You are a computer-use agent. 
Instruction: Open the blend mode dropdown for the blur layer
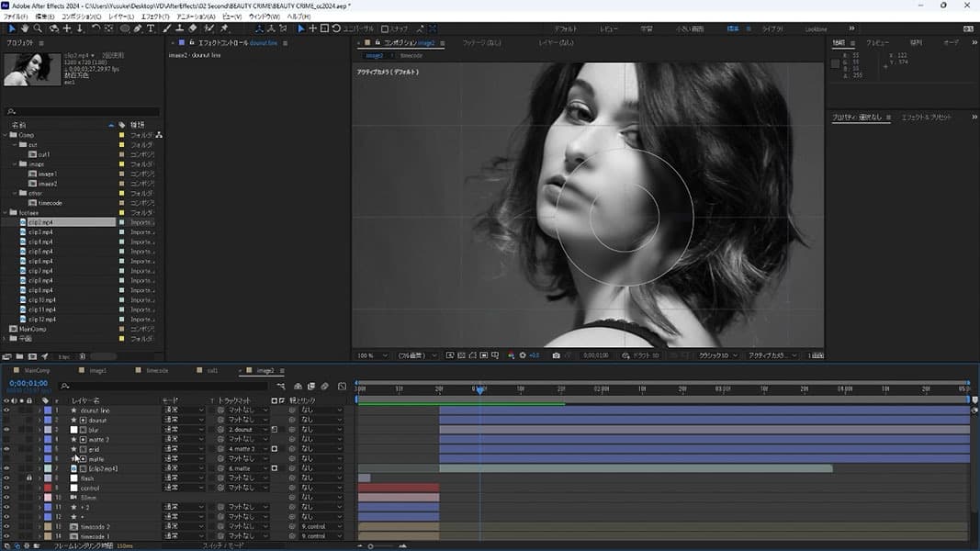click(183, 430)
